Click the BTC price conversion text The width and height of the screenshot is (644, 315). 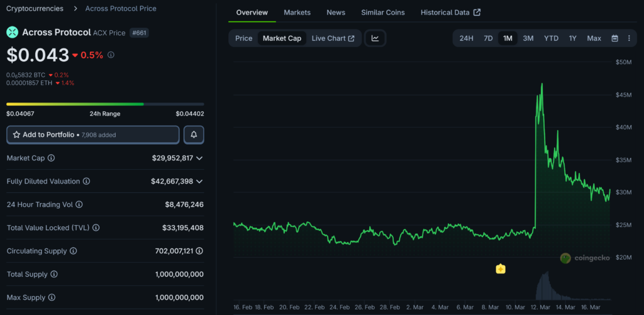point(26,75)
